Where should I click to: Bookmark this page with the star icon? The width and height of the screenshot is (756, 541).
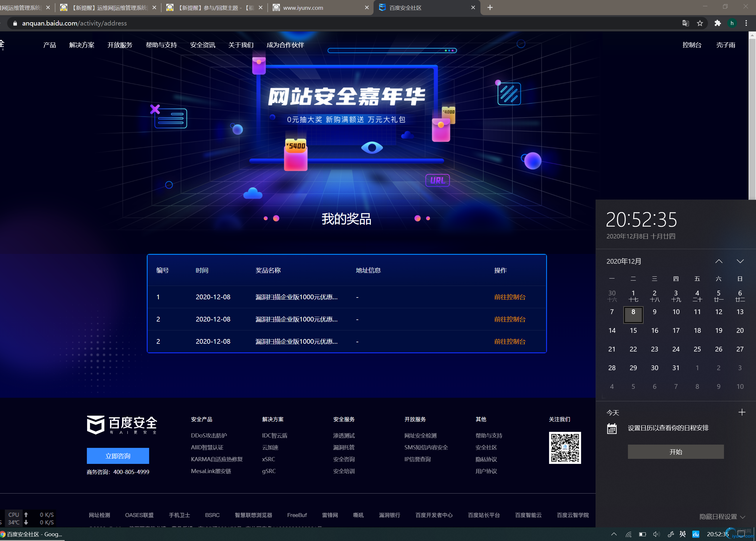[700, 23]
